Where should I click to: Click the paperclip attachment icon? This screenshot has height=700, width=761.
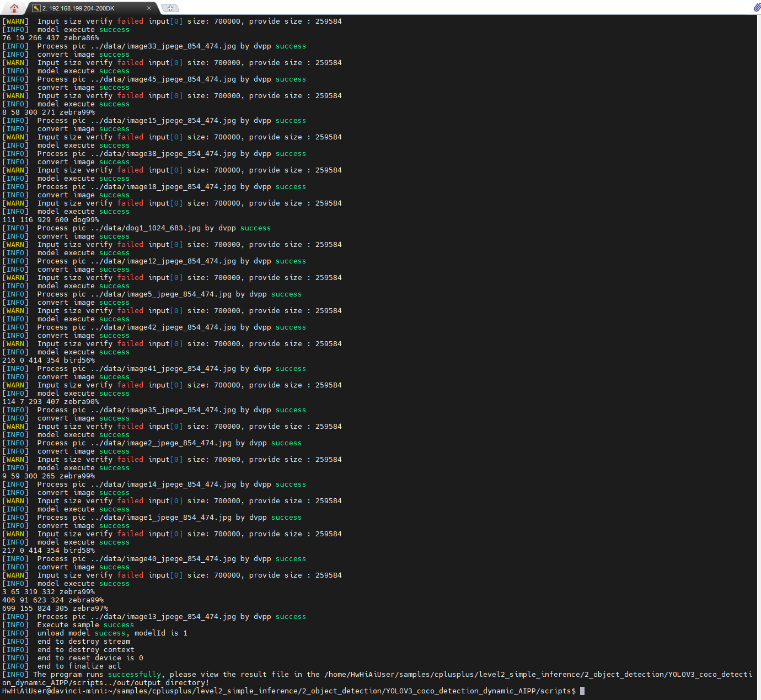757,7
